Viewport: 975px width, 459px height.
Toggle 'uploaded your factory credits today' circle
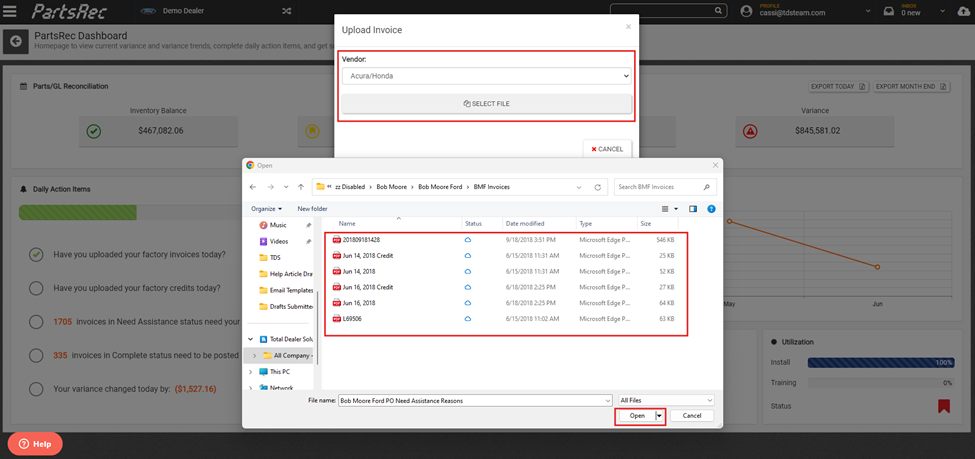36,289
